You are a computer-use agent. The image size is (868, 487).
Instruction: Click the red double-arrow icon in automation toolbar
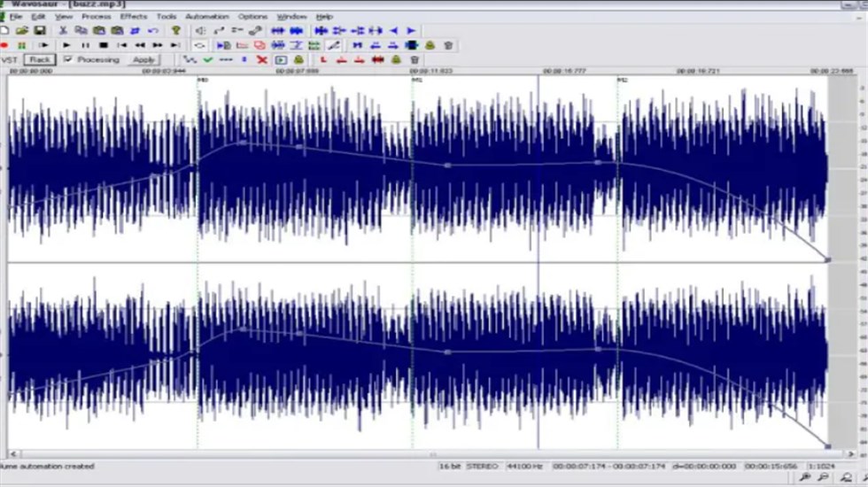378,60
